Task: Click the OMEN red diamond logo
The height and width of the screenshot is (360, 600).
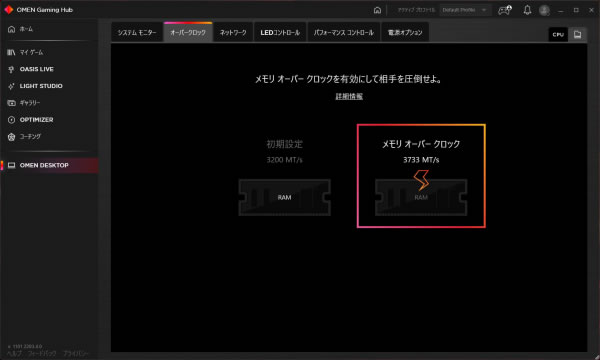Action: 8,10
